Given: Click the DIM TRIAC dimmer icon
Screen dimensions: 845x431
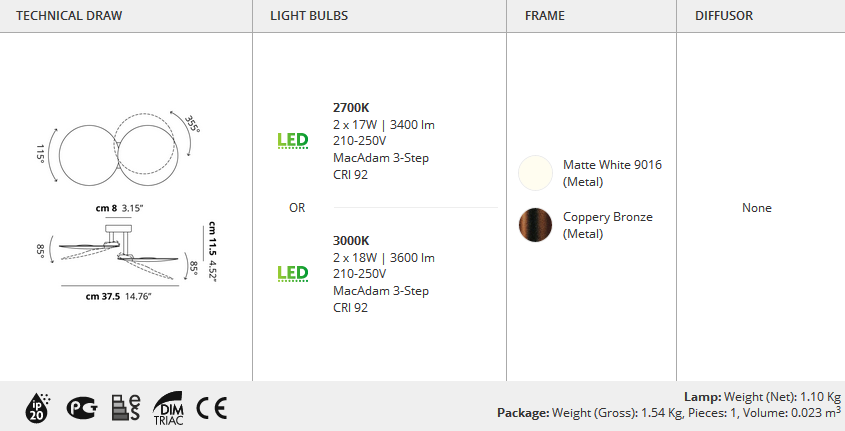Looking at the screenshot, I should [168, 408].
